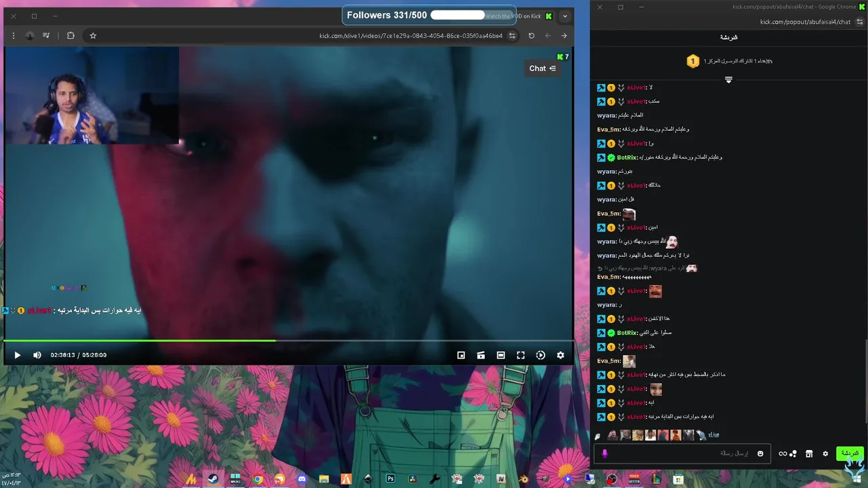The image size is (868, 488).
Task: Open Chrome three-dot menu
Action: point(13,36)
